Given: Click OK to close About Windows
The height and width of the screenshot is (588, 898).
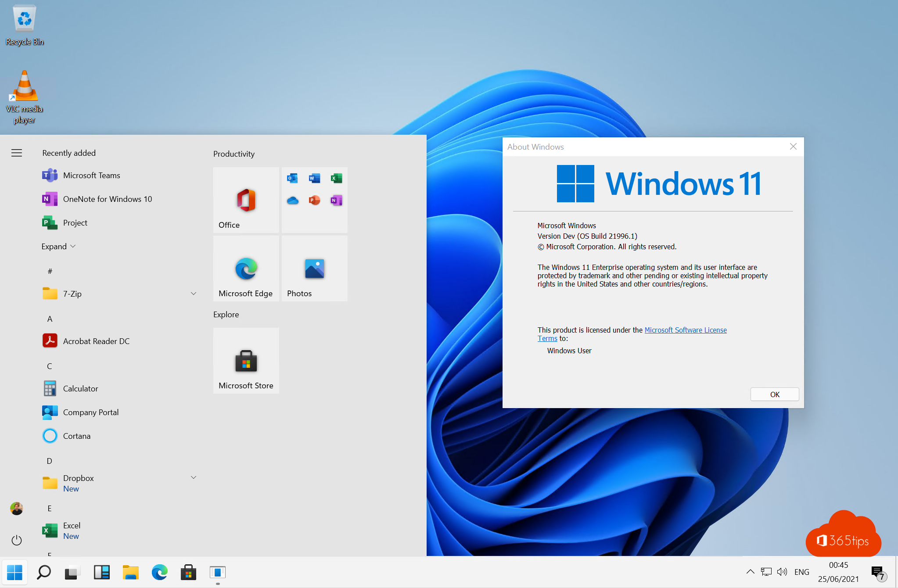Looking at the screenshot, I should click(x=775, y=394).
